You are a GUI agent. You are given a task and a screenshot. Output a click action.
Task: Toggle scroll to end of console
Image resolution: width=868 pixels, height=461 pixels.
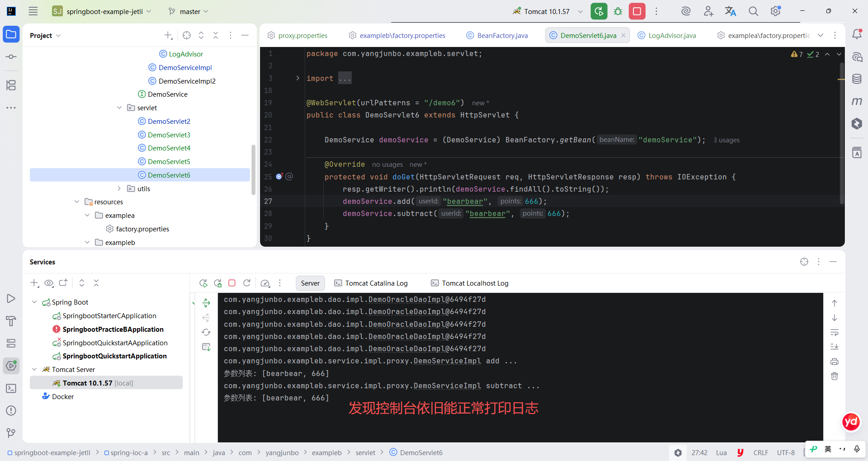[x=835, y=347]
